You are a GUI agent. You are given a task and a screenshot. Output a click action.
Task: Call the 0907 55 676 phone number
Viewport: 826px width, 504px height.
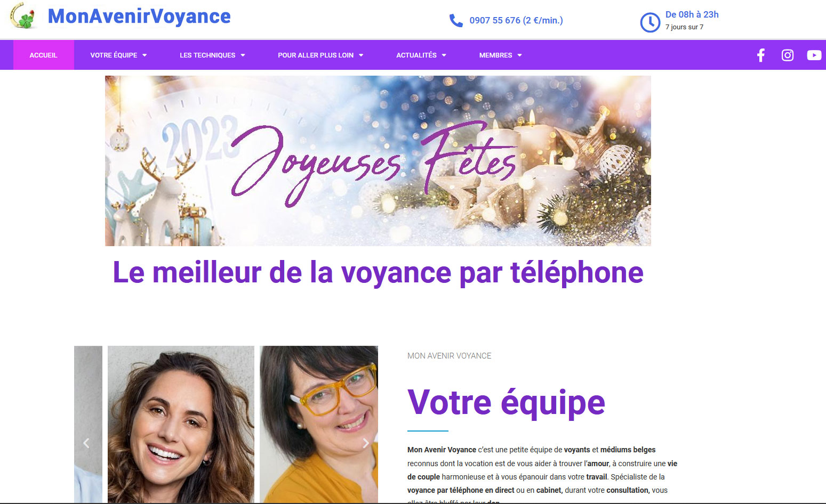point(516,20)
